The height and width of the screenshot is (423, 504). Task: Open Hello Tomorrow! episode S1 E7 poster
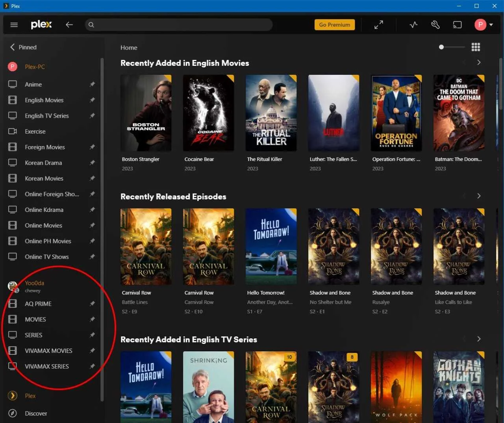271,247
